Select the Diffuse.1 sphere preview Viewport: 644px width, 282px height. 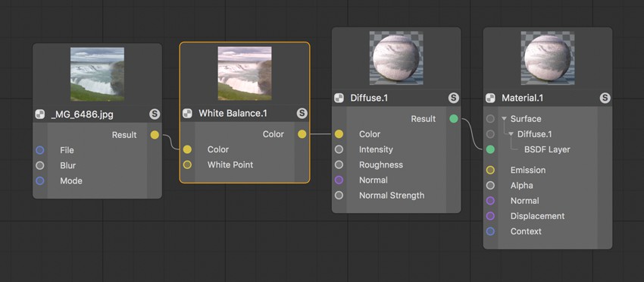point(396,58)
